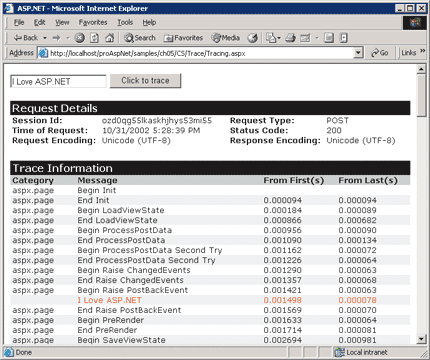
Task: Click the time '10/31/2002 5:28:39 PM'
Action: pyautogui.click(x=151, y=130)
